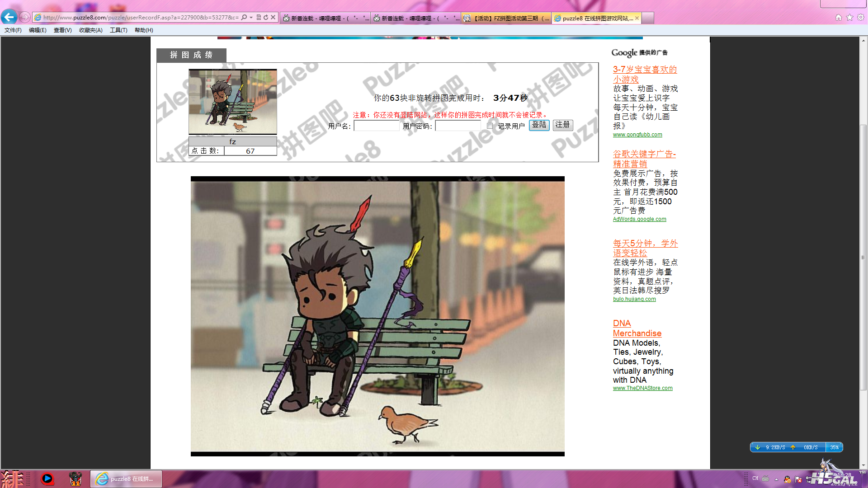Open the 3-7岁宝宝喜欢的小游戏 ad link
Screen dimensions: 868x488
645,74
